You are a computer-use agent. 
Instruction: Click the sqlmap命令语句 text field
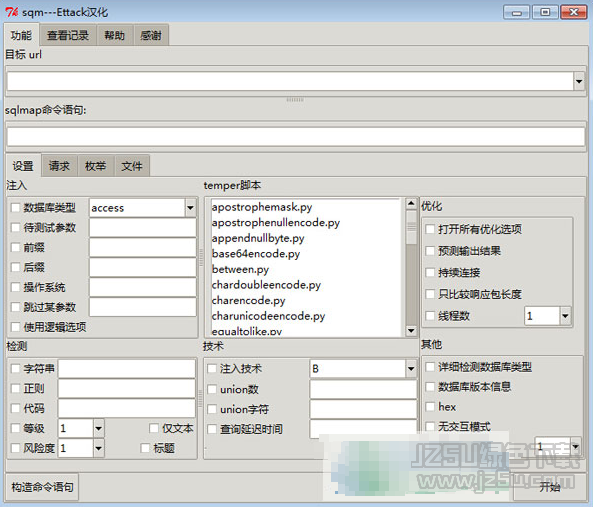click(x=296, y=136)
